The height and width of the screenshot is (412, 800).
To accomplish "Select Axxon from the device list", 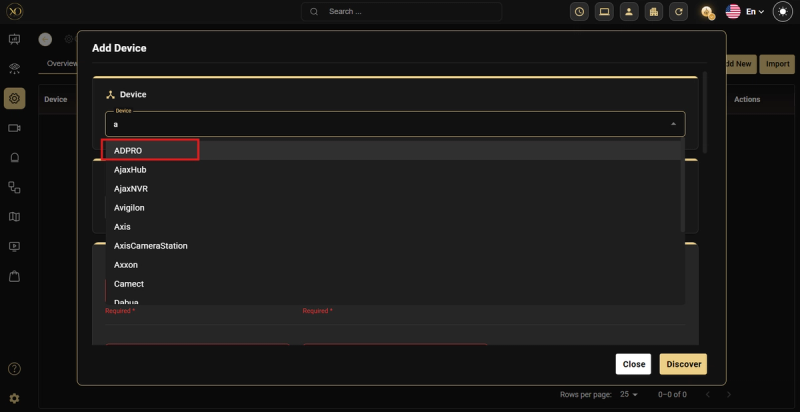I will pyautogui.click(x=393, y=265).
